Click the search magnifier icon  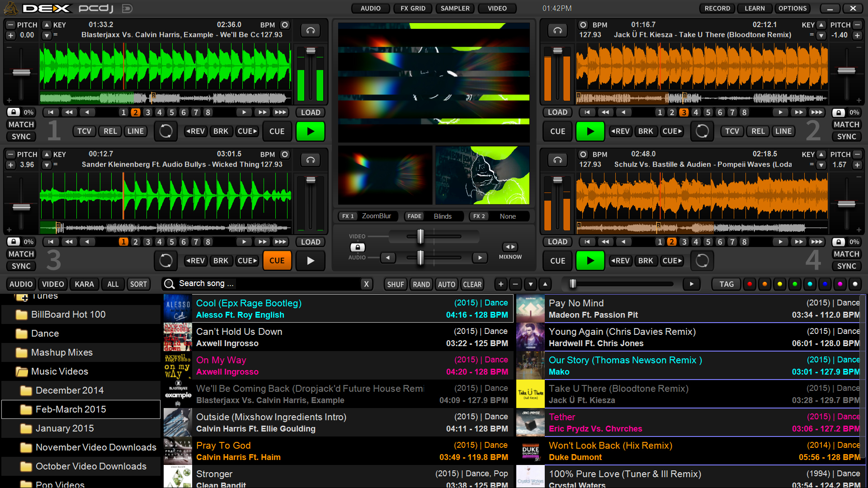coord(170,284)
